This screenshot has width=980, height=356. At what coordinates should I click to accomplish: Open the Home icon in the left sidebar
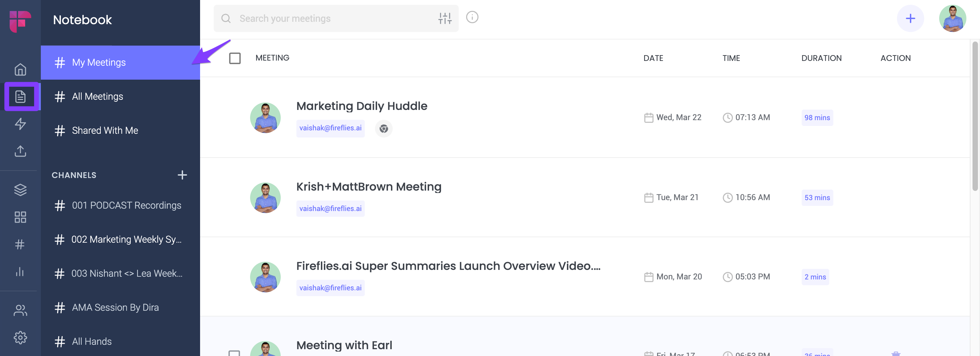20,70
